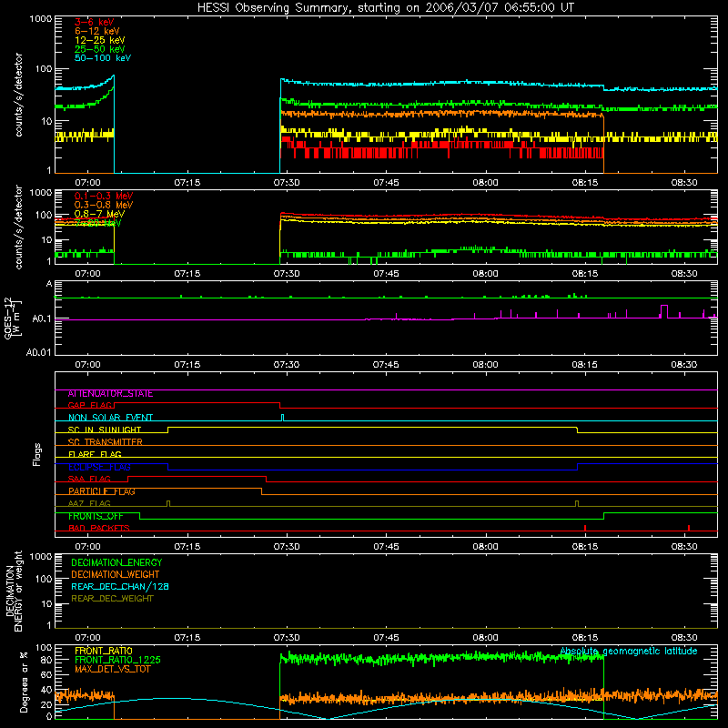Select the NON_SOLAR_EVENT flag label
The height and width of the screenshot is (728, 728).
[x=110, y=418]
